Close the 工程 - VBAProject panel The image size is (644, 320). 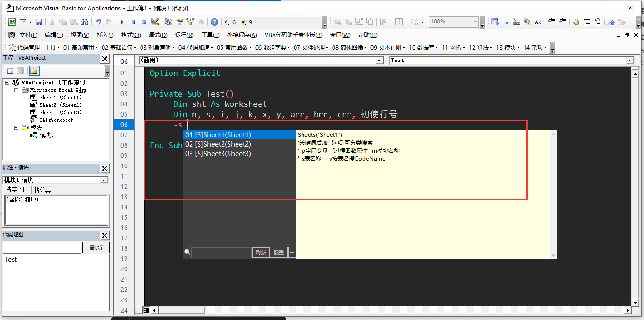[x=105, y=59]
